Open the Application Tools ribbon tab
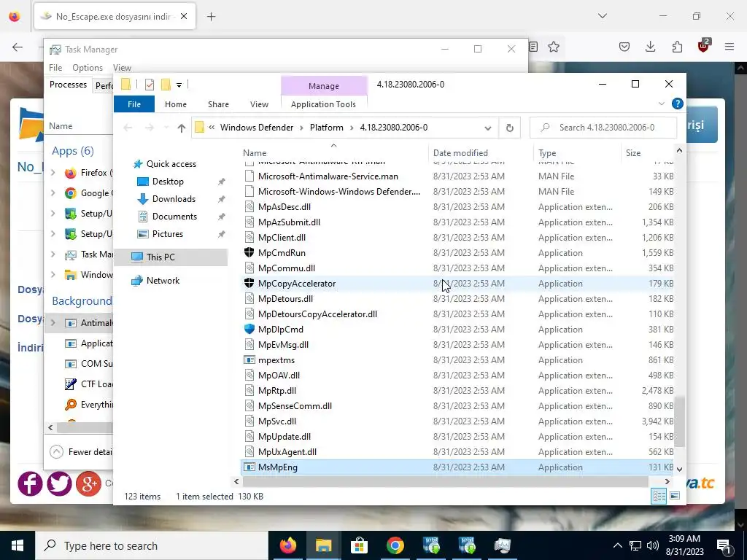The image size is (747, 560). pyautogui.click(x=323, y=104)
